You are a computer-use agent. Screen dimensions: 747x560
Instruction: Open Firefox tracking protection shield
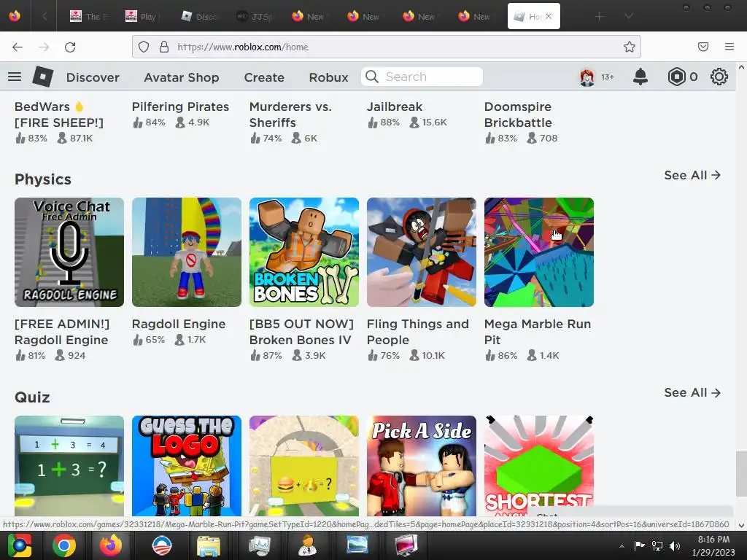[x=144, y=47]
